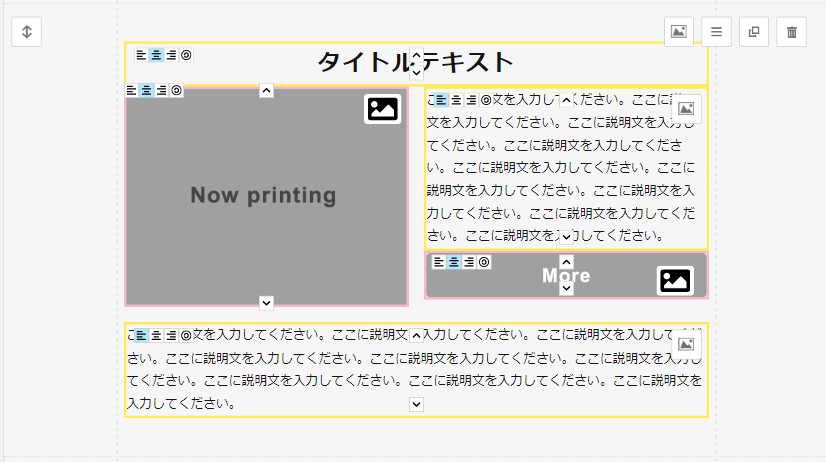Click the vertical resize handle at far left

27,32
